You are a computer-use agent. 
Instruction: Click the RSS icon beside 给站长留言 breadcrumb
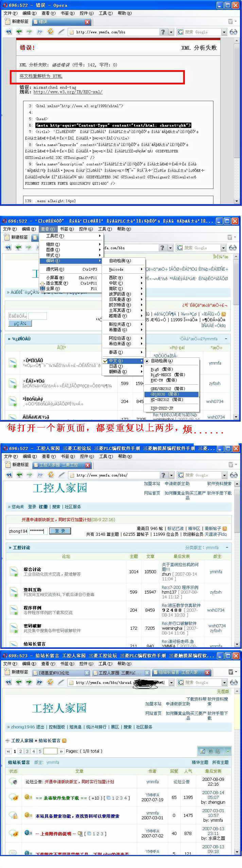(65, 740)
